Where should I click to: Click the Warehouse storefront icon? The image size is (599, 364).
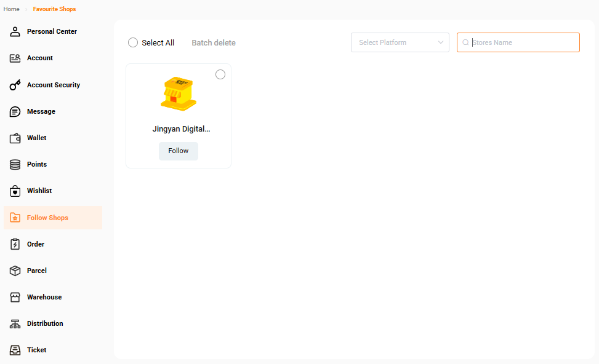click(x=15, y=297)
